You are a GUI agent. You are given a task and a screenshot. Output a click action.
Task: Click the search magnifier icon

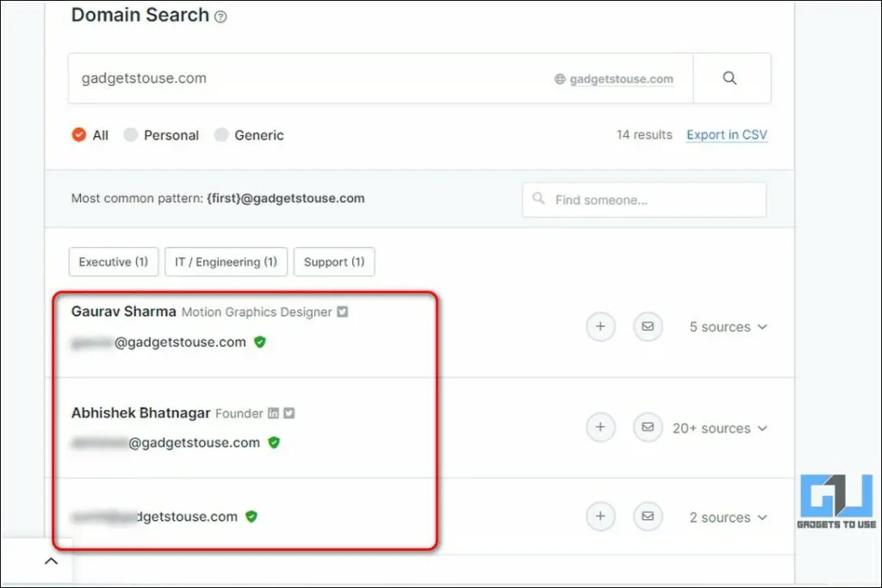point(731,77)
